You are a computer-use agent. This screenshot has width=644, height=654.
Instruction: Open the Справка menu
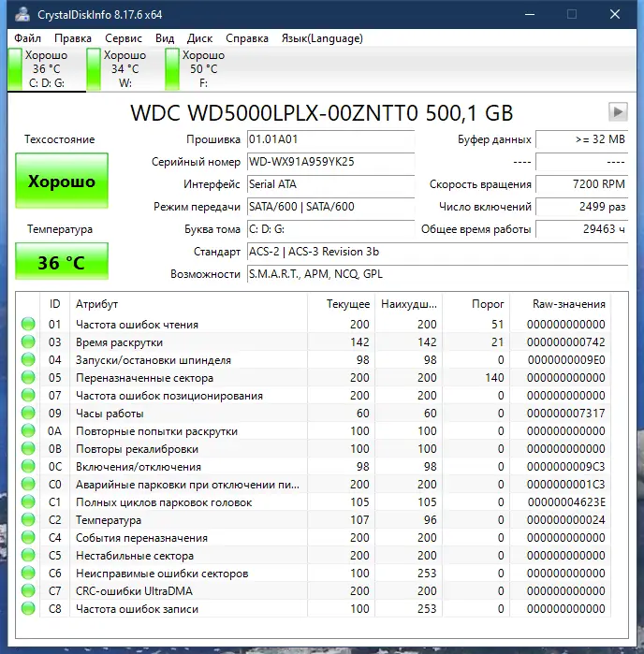click(247, 38)
